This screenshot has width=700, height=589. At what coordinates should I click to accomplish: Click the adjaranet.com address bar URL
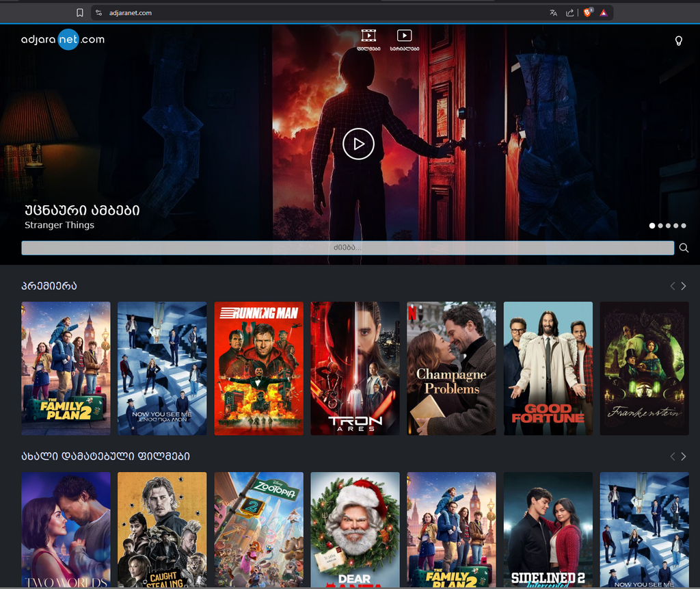coord(131,13)
